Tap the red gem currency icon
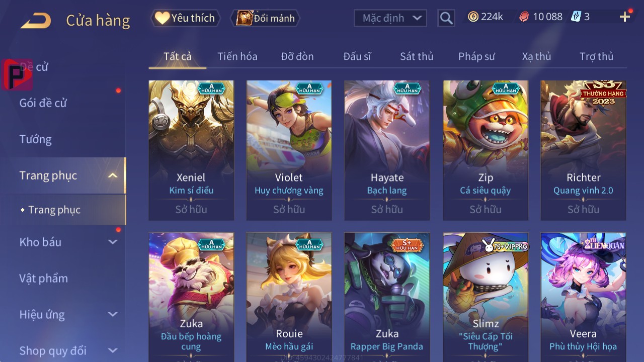Viewport: 644px width, 362px height. pyautogui.click(x=524, y=17)
